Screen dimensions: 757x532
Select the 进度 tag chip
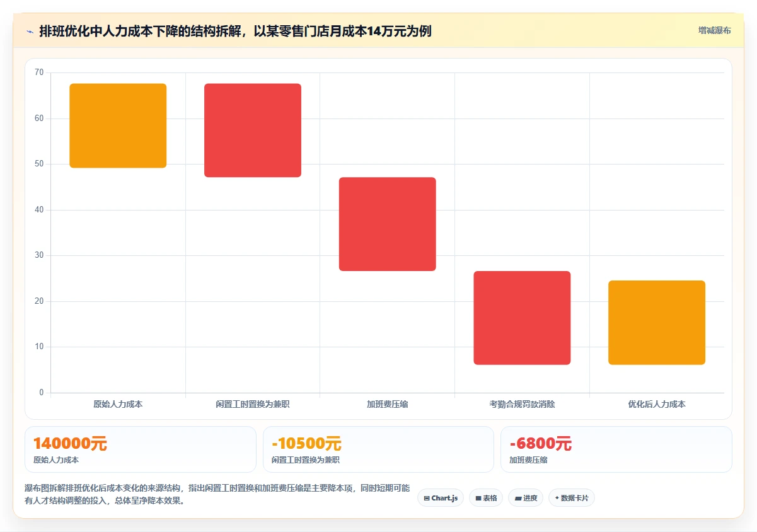coord(526,498)
